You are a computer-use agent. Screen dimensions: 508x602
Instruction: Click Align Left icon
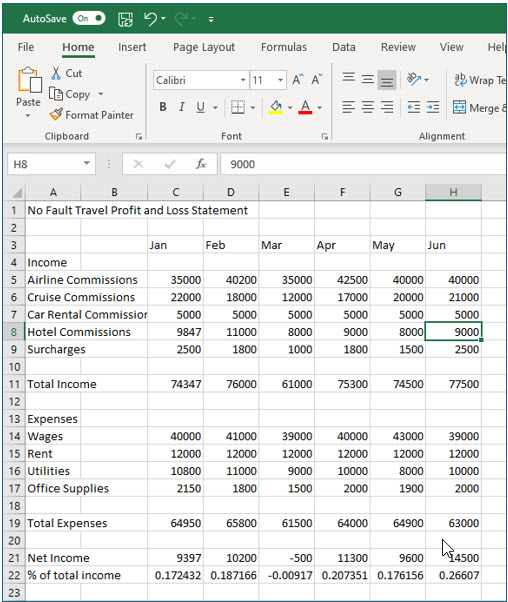pyautogui.click(x=348, y=107)
